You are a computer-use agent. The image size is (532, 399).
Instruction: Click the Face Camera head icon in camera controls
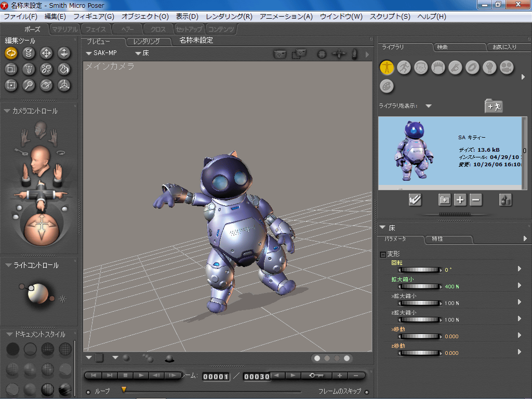click(x=41, y=130)
